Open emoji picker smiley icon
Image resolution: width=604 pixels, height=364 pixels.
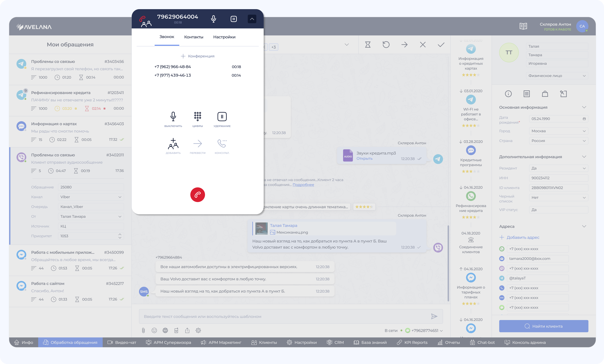[x=154, y=330]
